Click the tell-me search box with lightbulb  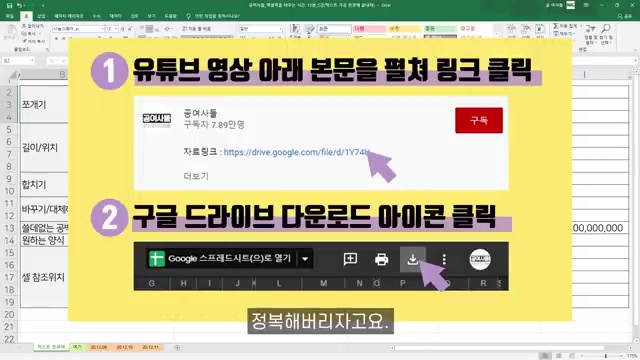pos(213,16)
